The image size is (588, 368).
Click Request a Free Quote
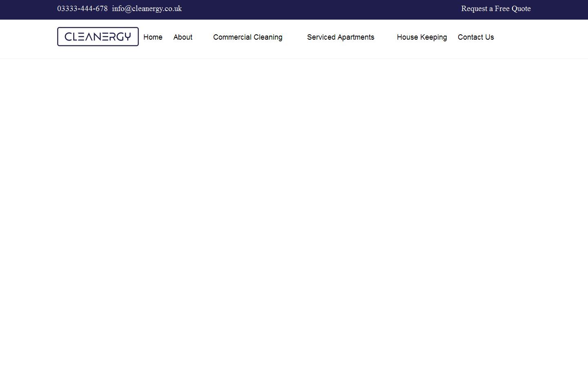[496, 9]
